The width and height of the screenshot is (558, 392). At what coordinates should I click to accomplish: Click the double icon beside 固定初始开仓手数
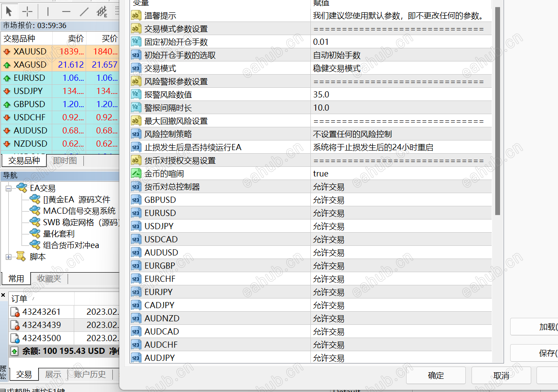[136, 42]
